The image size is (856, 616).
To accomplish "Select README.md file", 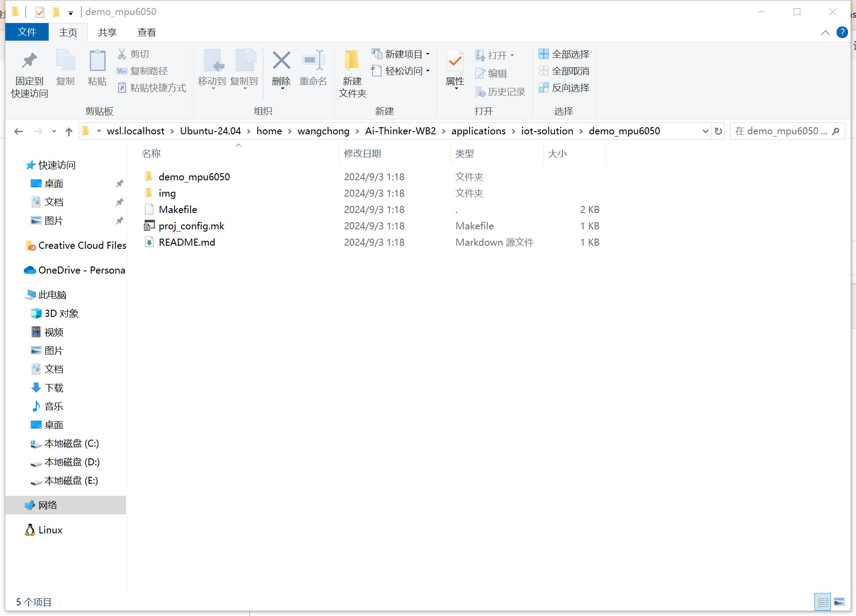I will point(187,242).
